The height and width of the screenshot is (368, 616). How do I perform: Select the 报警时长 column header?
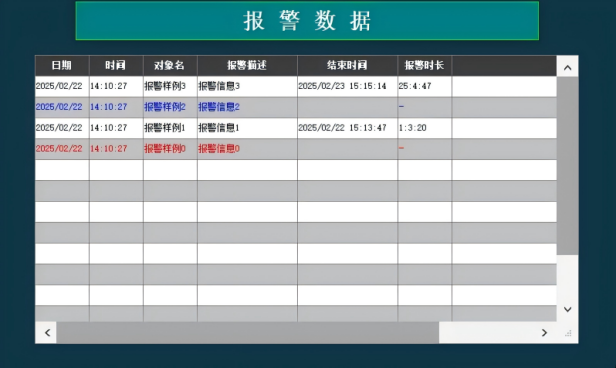425,65
